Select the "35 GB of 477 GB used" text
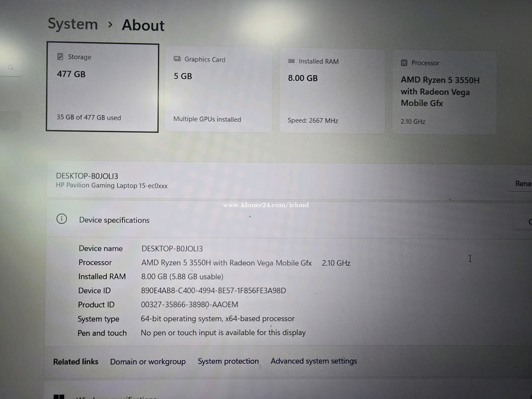This screenshot has width=532, height=399. [x=89, y=117]
